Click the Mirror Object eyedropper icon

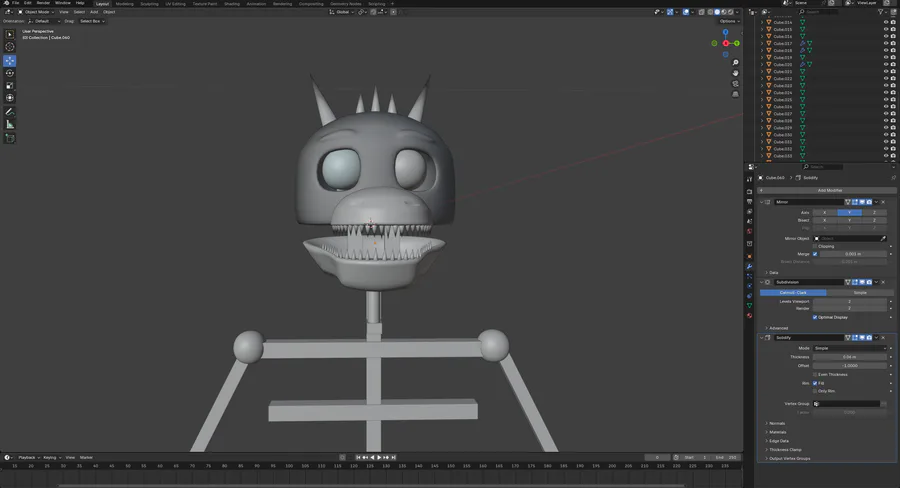tap(883, 238)
